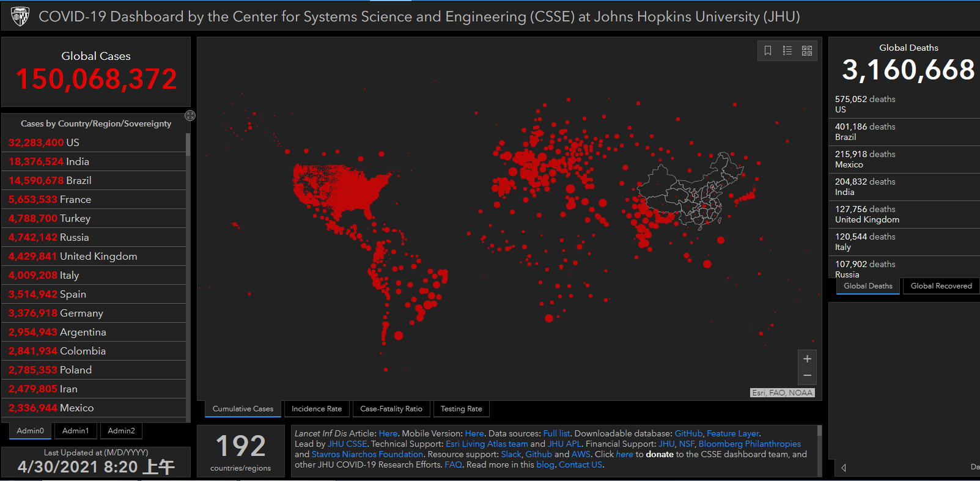Open the AWS link
The width and height of the screenshot is (980, 481).
click(581, 454)
